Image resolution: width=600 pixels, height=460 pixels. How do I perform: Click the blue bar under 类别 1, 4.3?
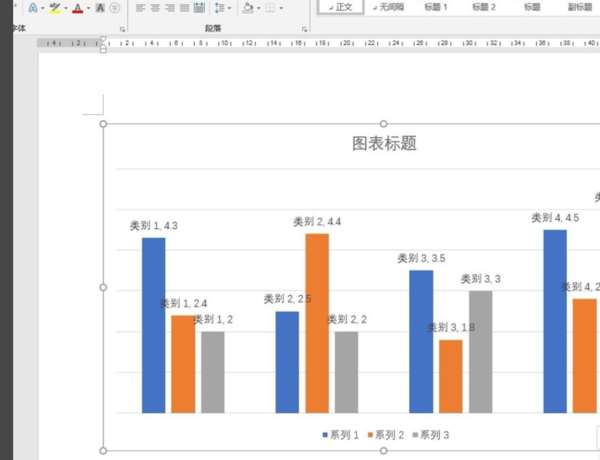[x=154, y=325]
